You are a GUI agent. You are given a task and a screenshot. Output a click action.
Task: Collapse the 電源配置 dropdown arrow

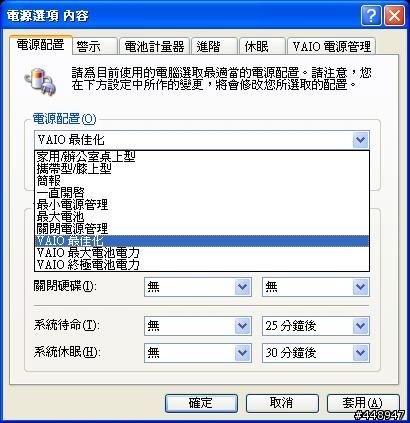pos(360,140)
